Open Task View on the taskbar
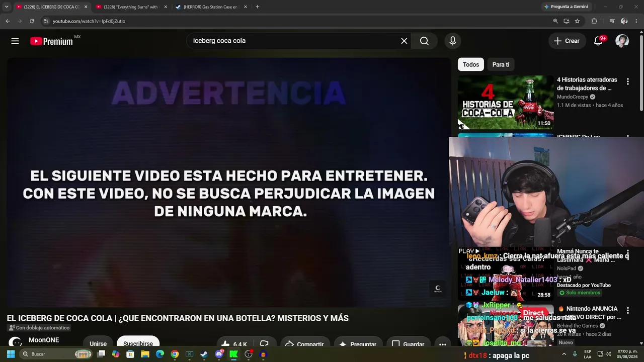 click(101, 354)
